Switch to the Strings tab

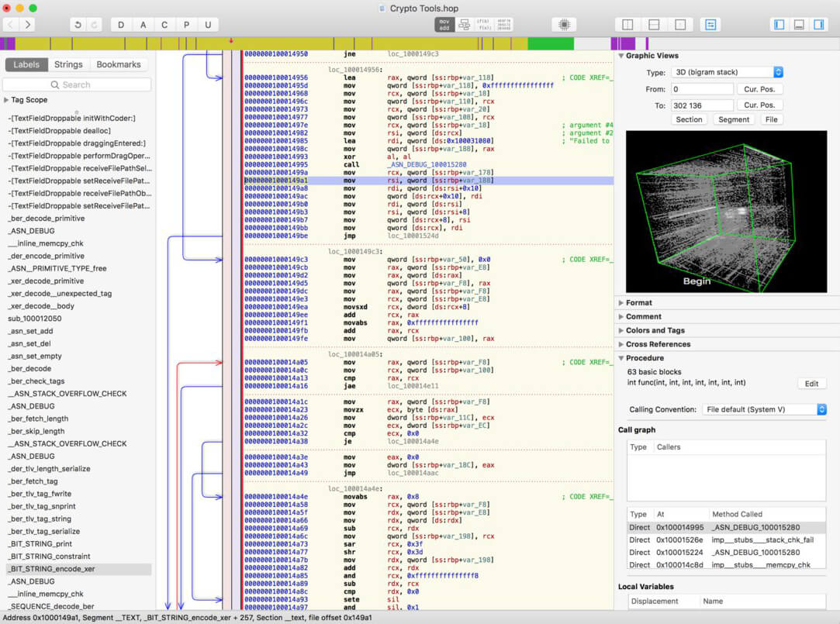click(68, 64)
